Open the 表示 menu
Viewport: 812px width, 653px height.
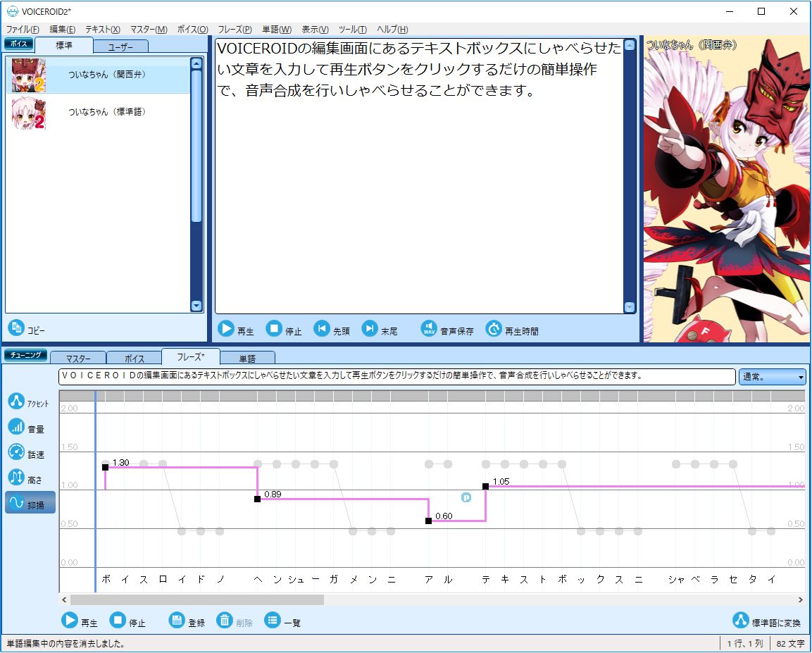coord(315,30)
